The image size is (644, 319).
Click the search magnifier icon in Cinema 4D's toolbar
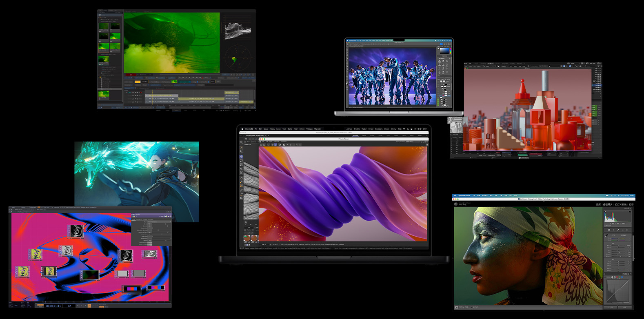(242, 142)
